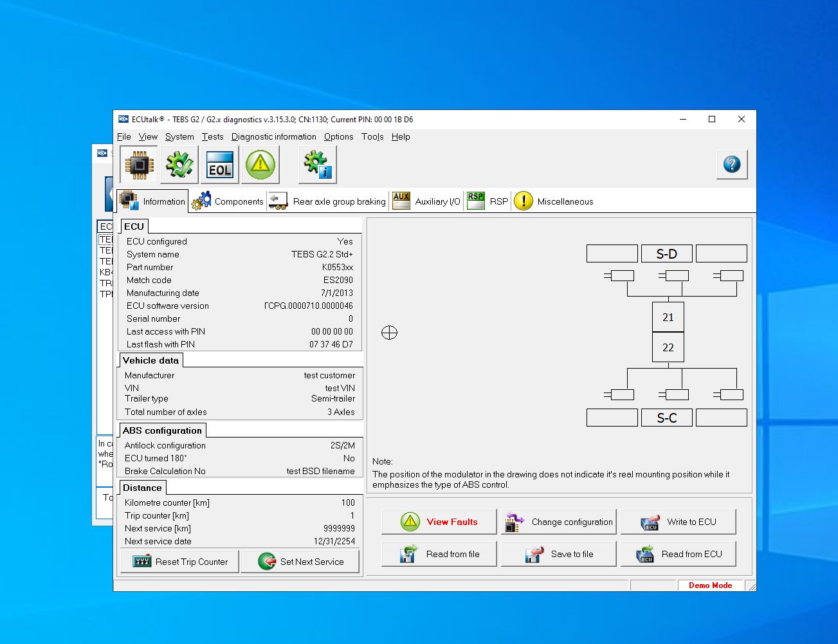
Task: Click the AUX icon on Auxiliary I/O tab
Action: click(401, 201)
